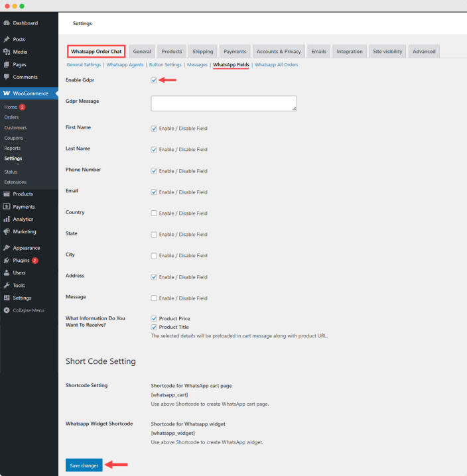This screenshot has width=467, height=476.
Task: Open Reports in WooCommerce submenu
Action: tap(13, 149)
